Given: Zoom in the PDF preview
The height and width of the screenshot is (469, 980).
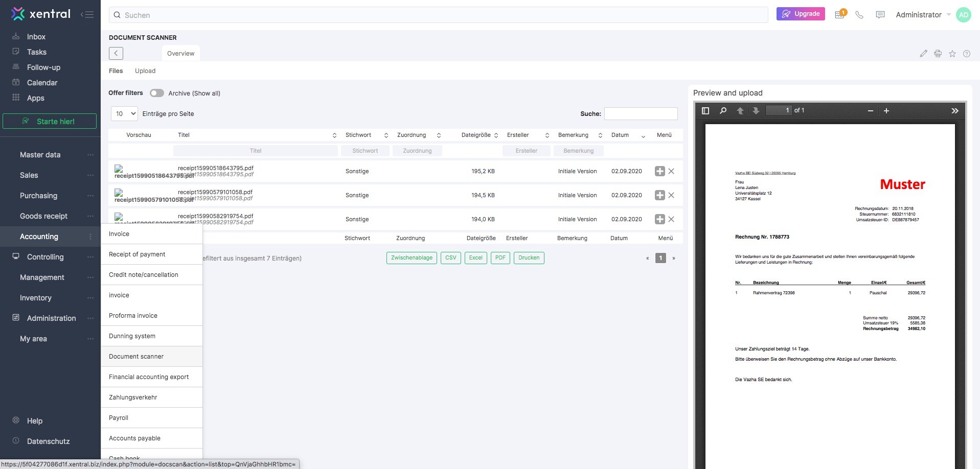Looking at the screenshot, I should [886, 111].
